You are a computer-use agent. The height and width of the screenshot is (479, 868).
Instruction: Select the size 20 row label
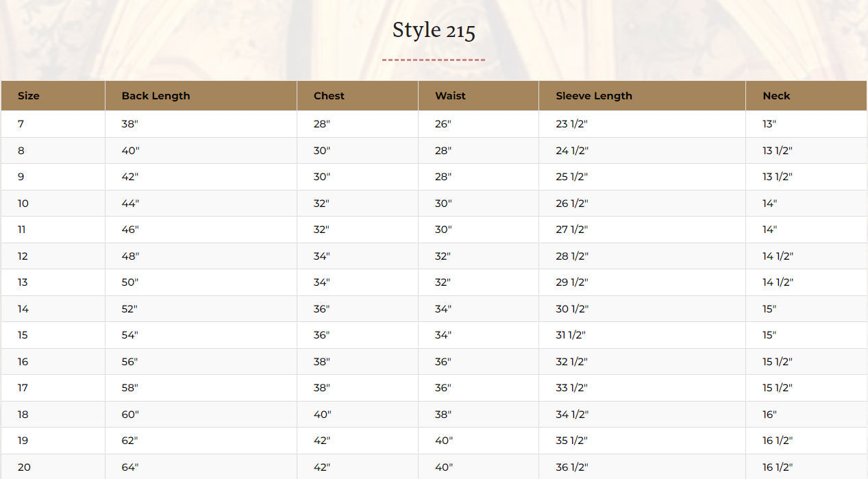[24, 467]
